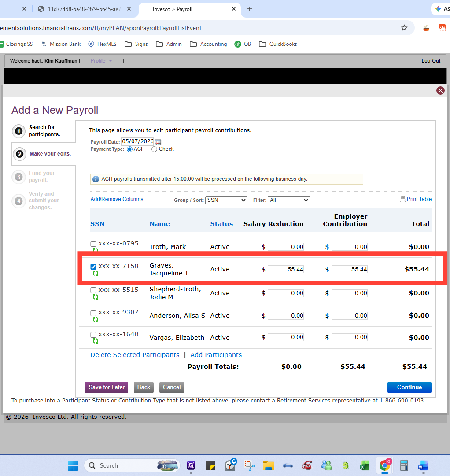Open the Payroll Date calendar picker icon

(x=158, y=142)
